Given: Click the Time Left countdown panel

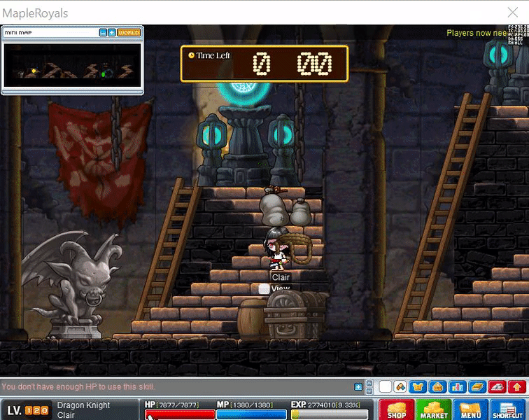Looking at the screenshot, I should [x=264, y=64].
